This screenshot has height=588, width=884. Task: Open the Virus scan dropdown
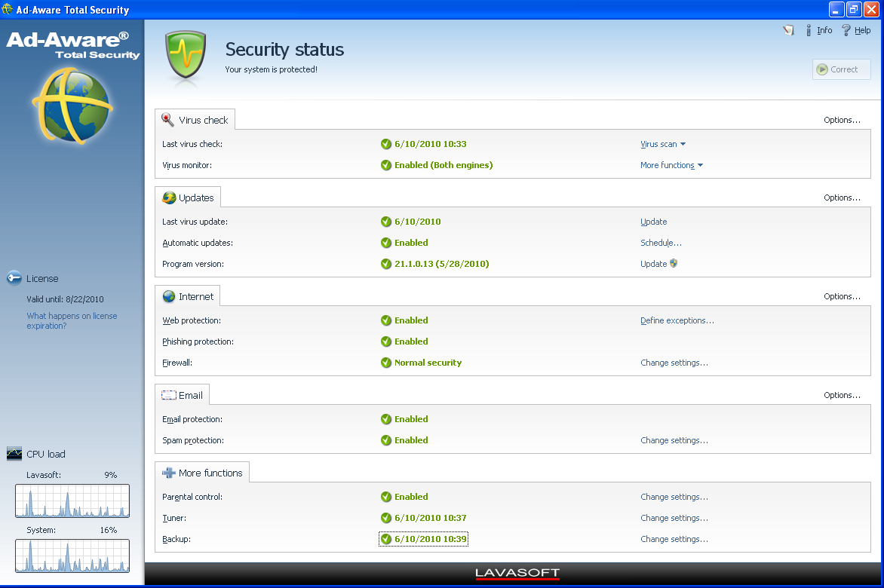coord(663,144)
